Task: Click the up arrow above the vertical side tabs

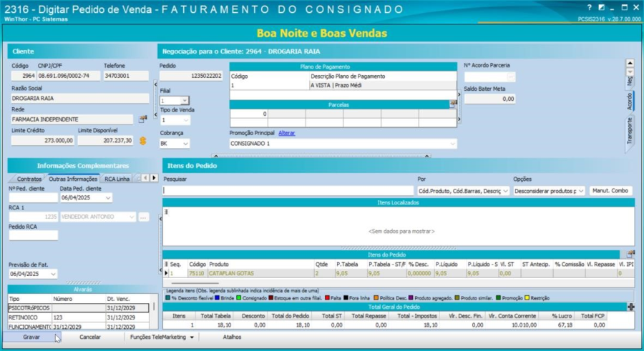Action: (x=630, y=63)
